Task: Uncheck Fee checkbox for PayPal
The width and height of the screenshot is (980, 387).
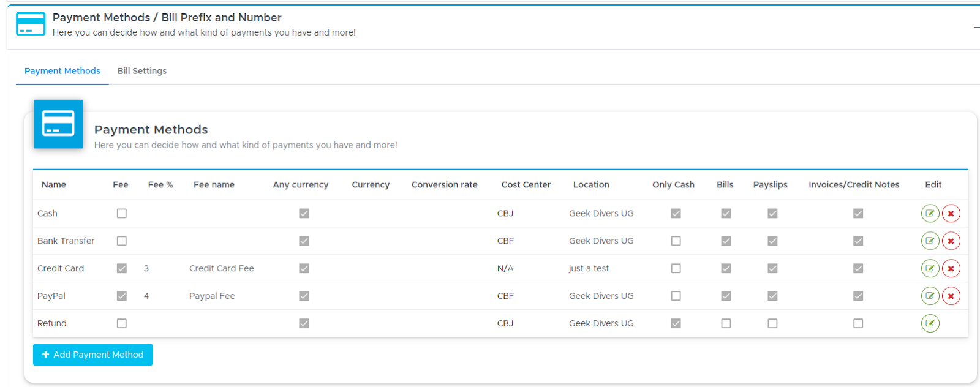Action: (x=122, y=296)
